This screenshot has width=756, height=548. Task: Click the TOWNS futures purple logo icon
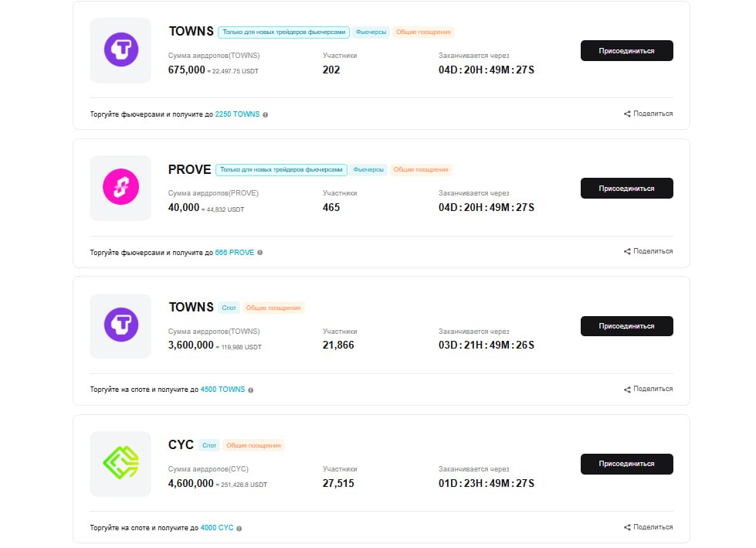pos(120,49)
